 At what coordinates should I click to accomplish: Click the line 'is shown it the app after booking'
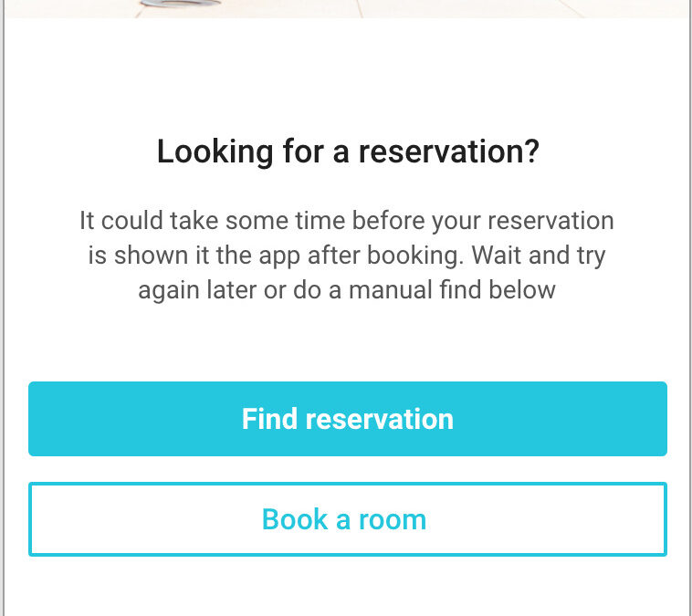click(347, 256)
